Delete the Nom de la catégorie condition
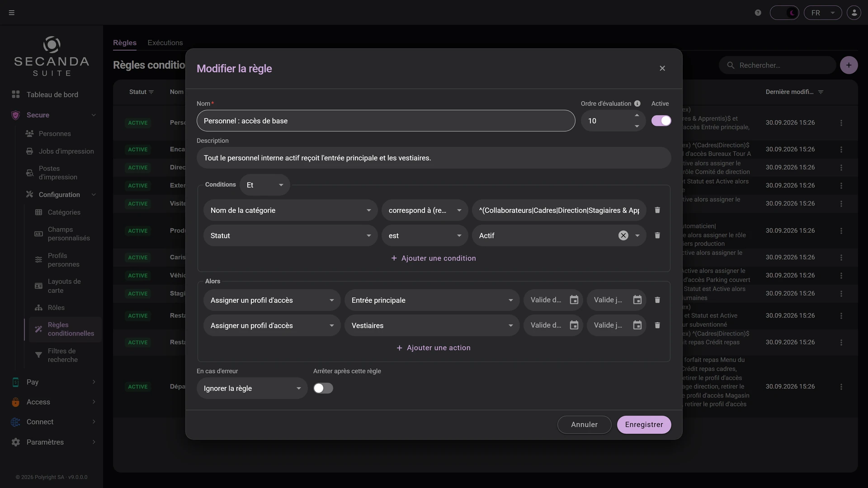This screenshot has width=868, height=488. pyautogui.click(x=657, y=210)
